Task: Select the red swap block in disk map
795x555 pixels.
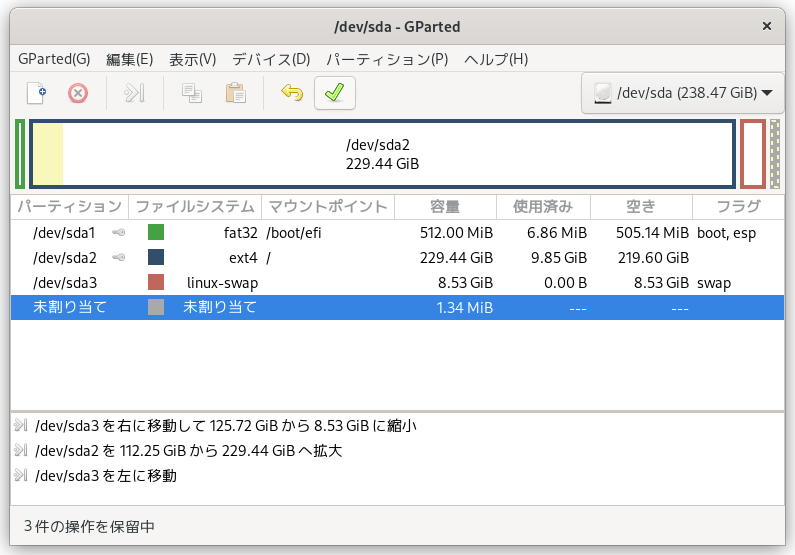Action: (x=753, y=154)
